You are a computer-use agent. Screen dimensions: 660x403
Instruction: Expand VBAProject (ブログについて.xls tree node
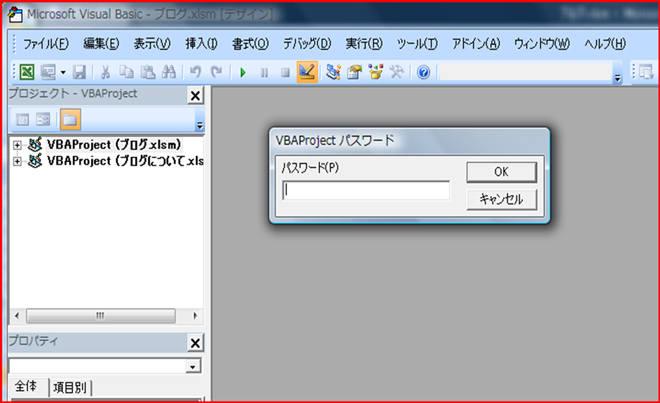click(x=17, y=161)
